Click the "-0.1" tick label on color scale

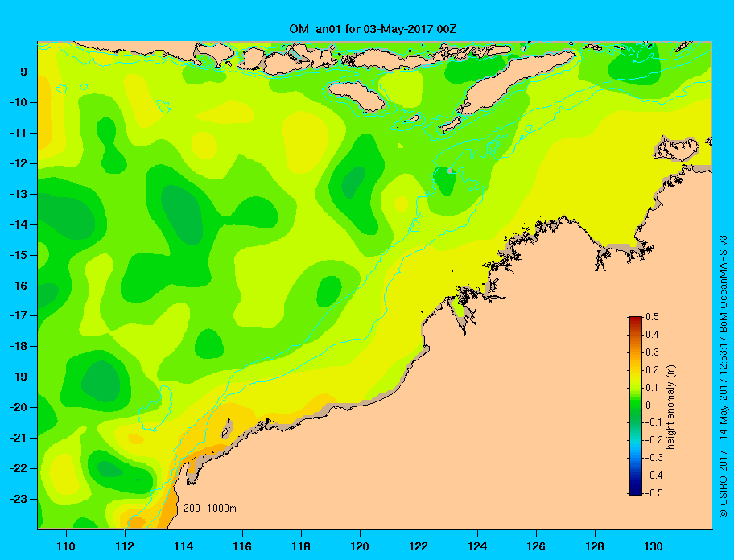click(x=654, y=423)
